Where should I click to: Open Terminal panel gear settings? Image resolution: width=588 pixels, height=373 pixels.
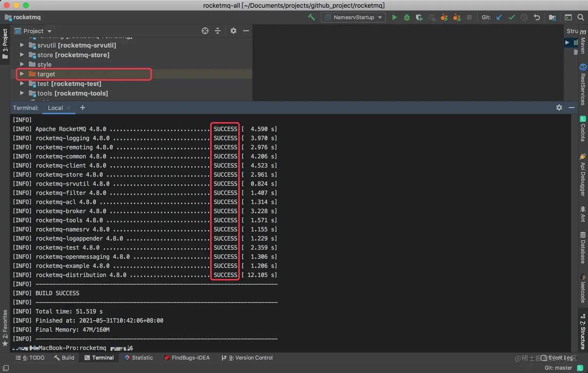[559, 108]
